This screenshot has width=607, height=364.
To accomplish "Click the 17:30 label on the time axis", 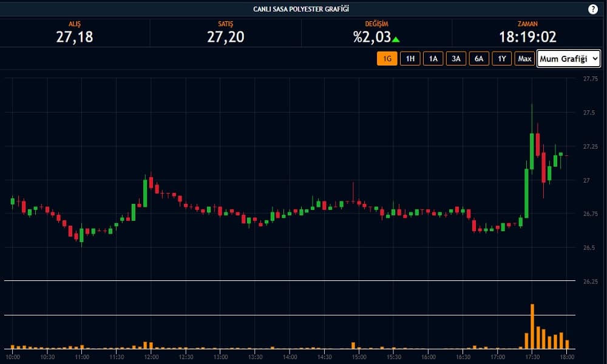I will pyautogui.click(x=532, y=357).
